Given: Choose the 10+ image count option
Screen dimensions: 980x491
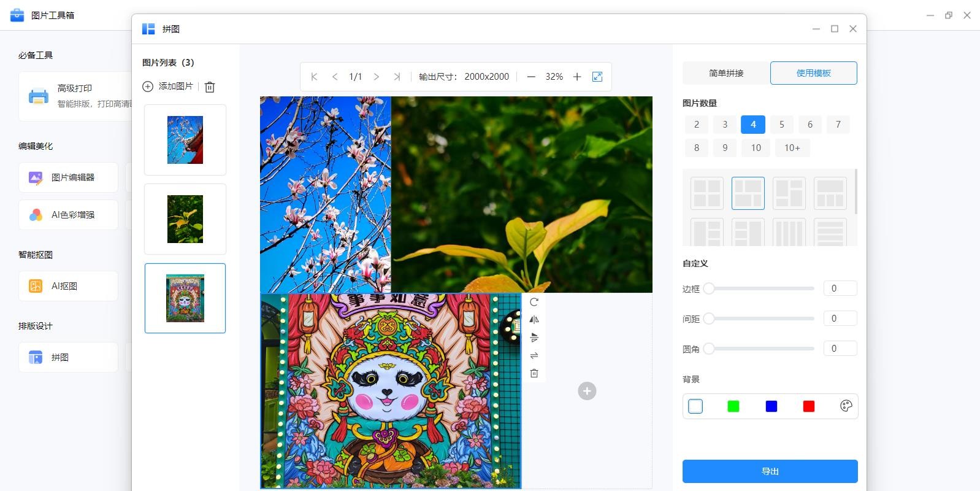Looking at the screenshot, I should (x=792, y=148).
